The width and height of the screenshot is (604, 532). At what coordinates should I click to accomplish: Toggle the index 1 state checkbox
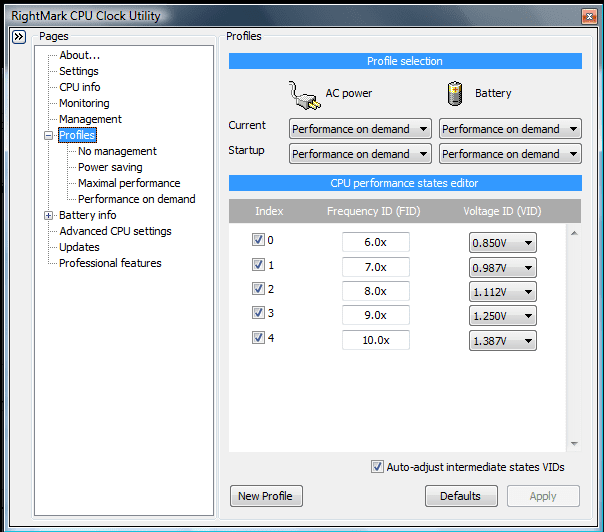pos(258,265)
